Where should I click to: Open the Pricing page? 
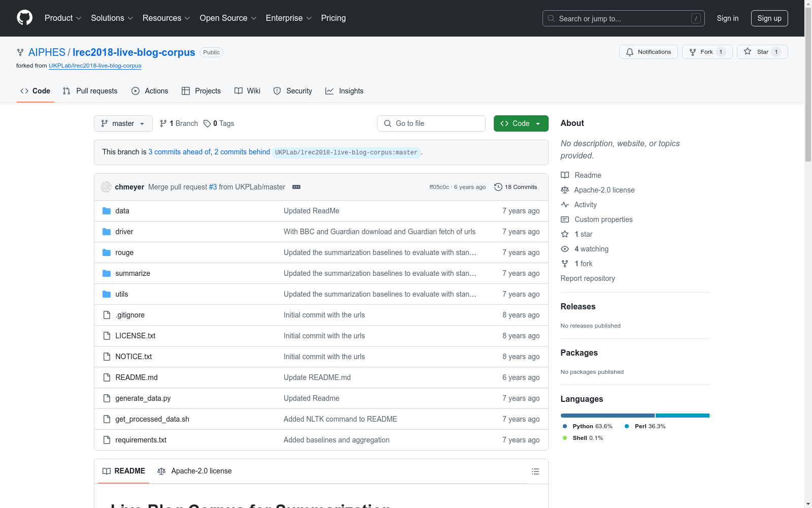pos(333,18)
